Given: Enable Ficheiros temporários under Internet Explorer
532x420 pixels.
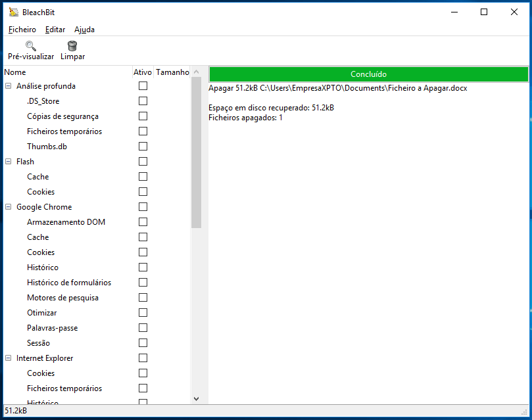Looking at the screenshot, I should (x=143, y=388).
